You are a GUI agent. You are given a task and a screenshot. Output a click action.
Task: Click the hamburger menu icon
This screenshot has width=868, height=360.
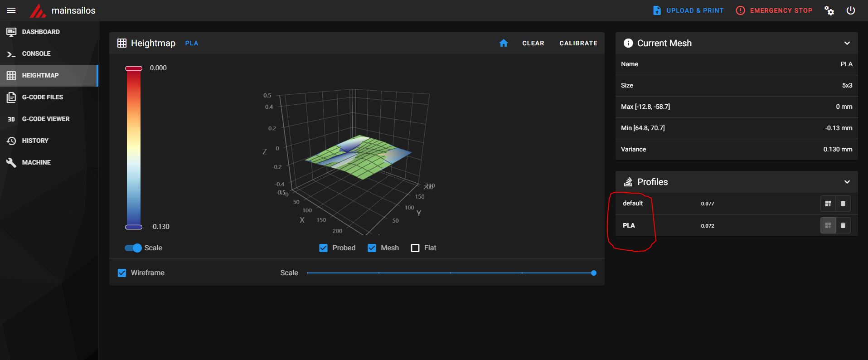tap(11, 10)
